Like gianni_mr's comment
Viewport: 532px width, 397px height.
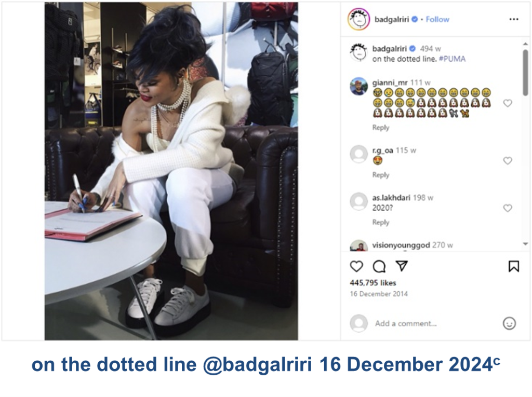click(x=507, y=103)
